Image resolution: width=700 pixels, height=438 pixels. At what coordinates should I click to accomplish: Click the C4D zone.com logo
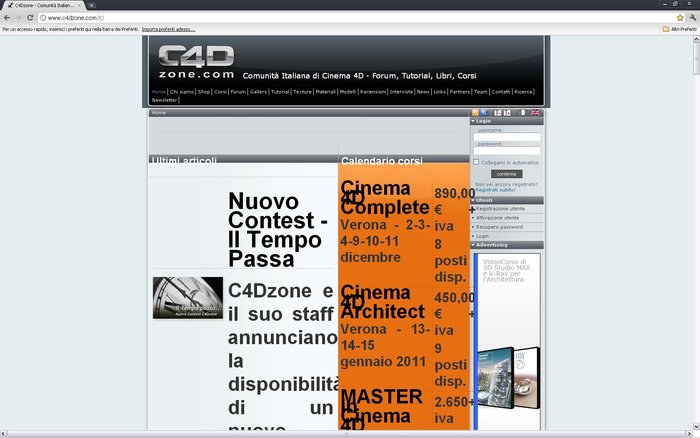196,62
